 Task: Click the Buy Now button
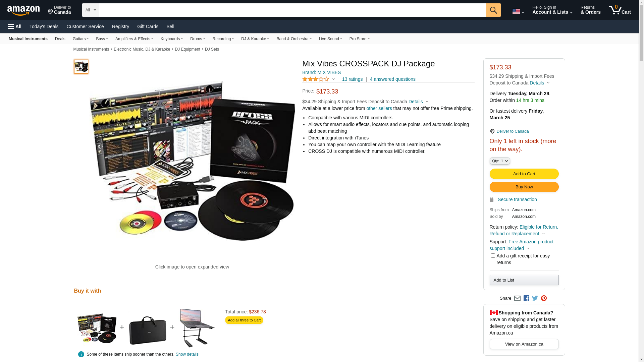tap(524, 187)
